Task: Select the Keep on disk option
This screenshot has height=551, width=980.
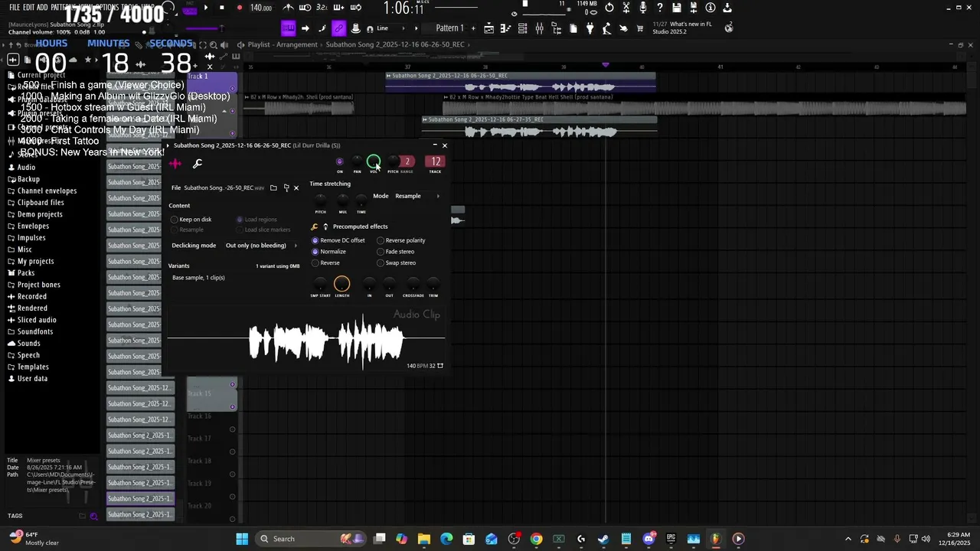Action: point(191,220)
